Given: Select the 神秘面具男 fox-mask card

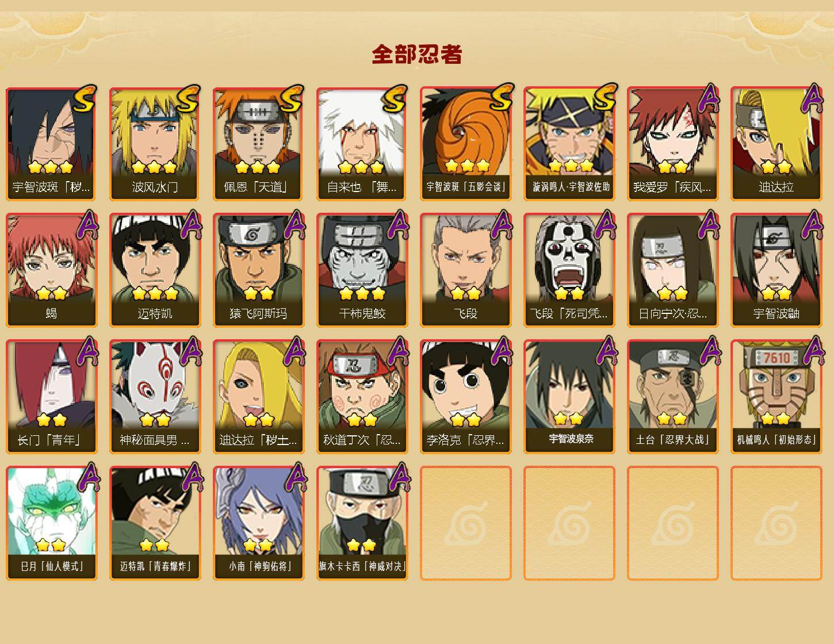Looking at the screenshot, I should pyautogui.click(x=155, y=397).
